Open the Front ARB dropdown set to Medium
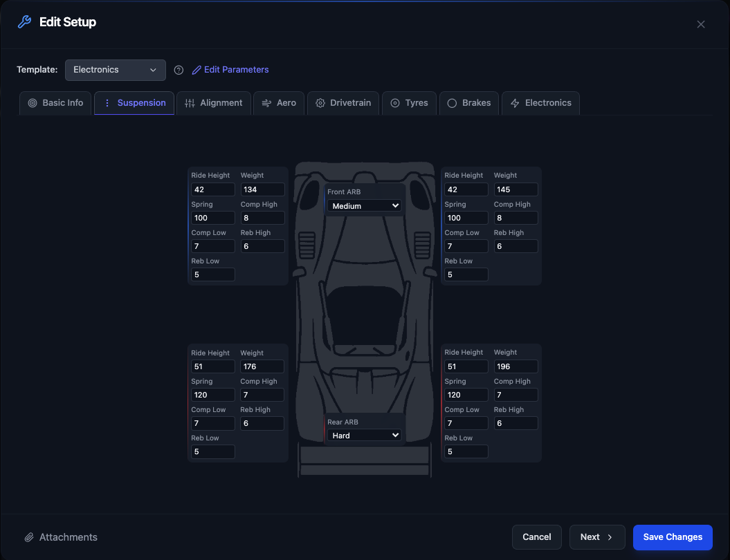 pos(364,205)
